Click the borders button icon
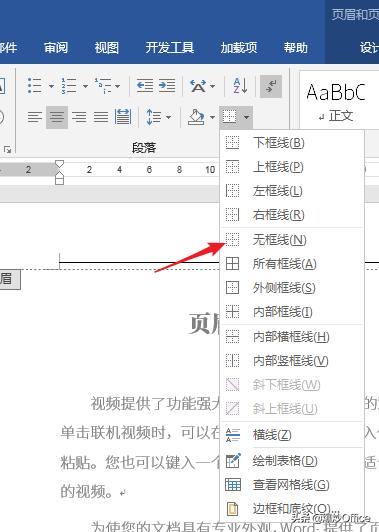 click(229, 117)
